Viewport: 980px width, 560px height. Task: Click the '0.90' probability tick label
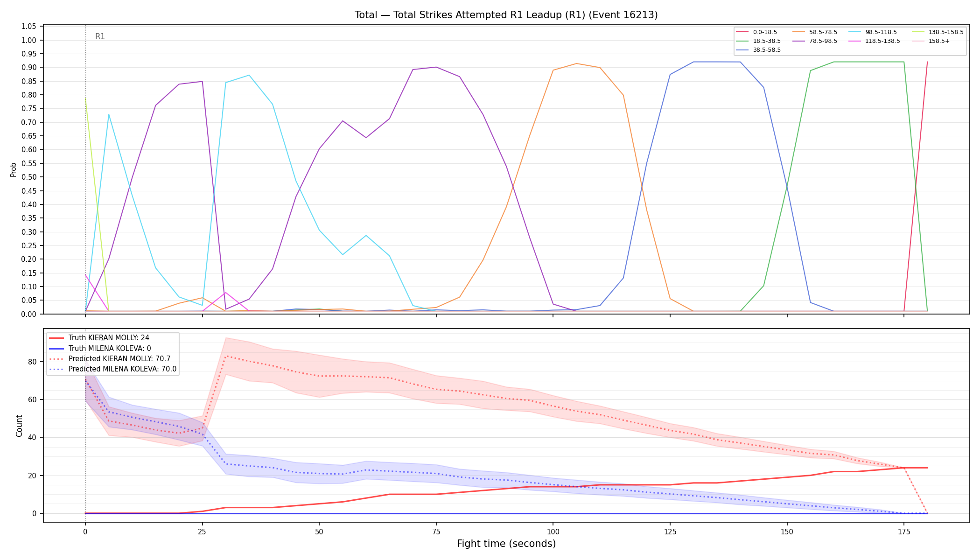click(29, 68)
